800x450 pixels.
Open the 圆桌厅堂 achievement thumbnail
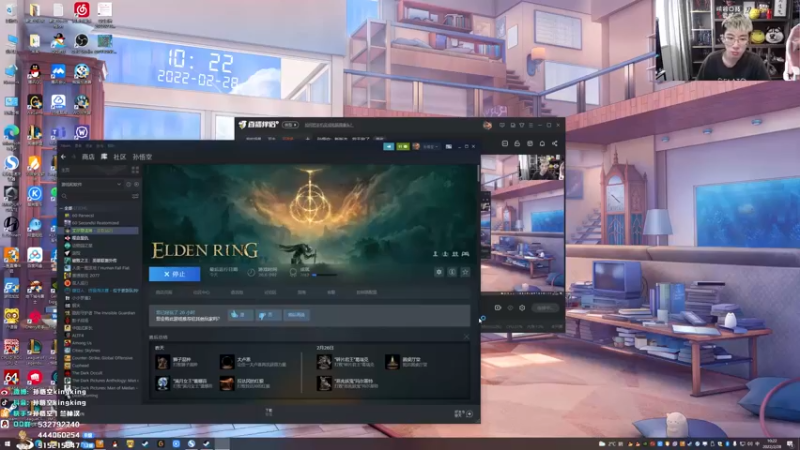[392, 362]
